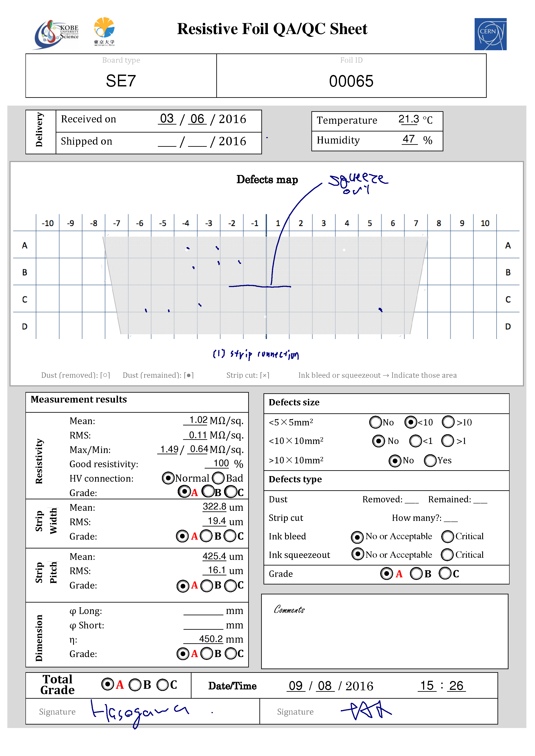The width and height of the screenshot is (535, 756).
Task: Select Resistivity grade B radio
Action: point(208,492)
